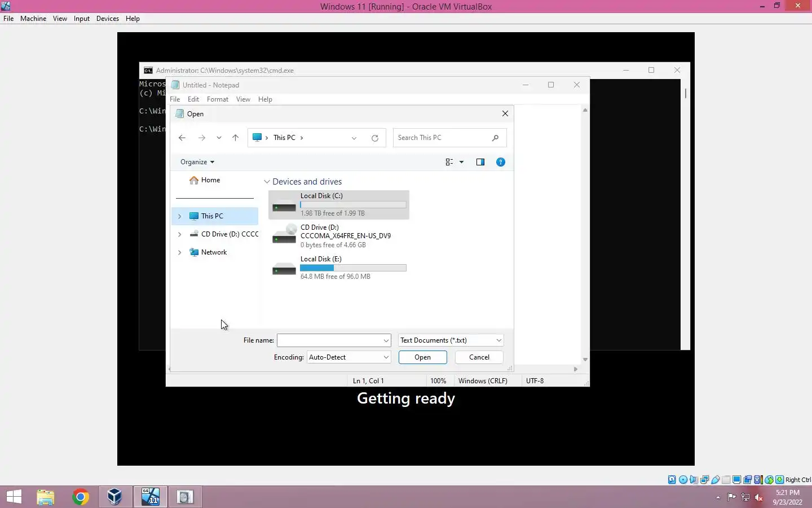Click the cmd window vertical scrollbar

[685, 214]
